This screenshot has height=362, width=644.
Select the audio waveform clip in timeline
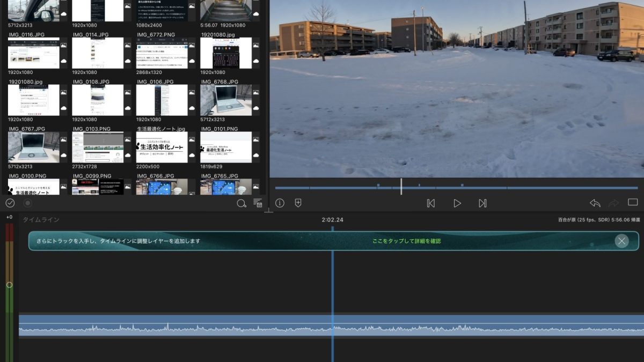coord(215,326)
